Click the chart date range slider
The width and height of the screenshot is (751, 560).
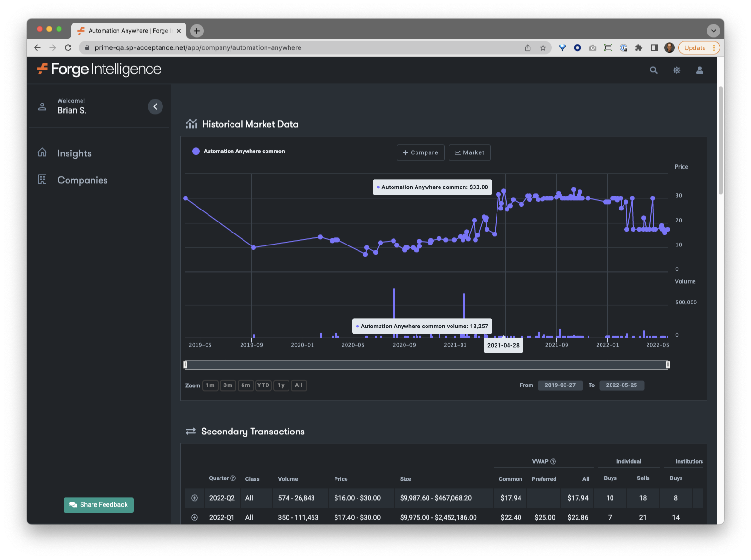426,364
